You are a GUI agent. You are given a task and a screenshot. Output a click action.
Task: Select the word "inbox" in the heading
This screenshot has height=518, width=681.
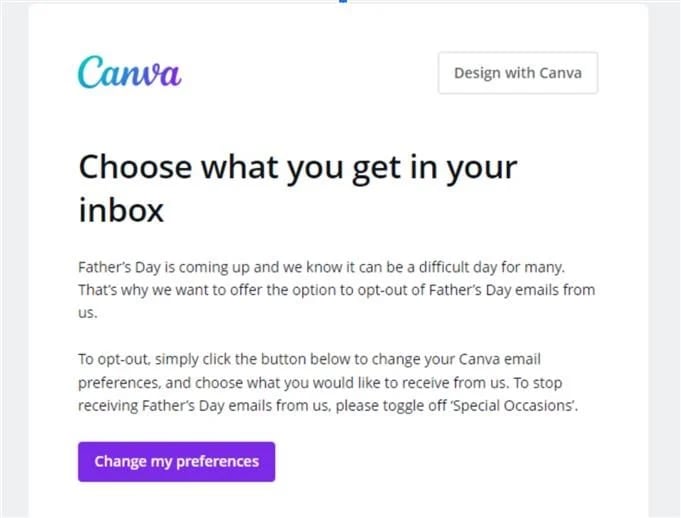121,211
